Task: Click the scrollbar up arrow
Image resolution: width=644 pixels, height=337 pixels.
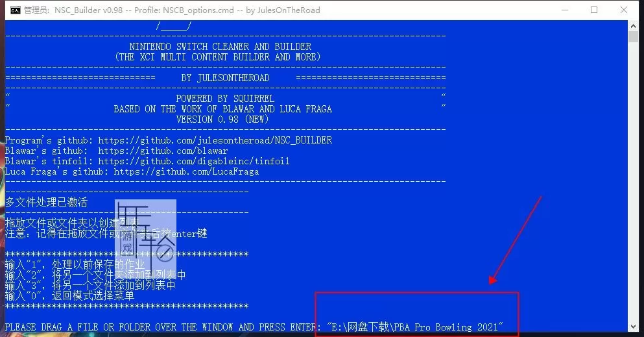Action: pyautogui.click(x=633, y=25)
